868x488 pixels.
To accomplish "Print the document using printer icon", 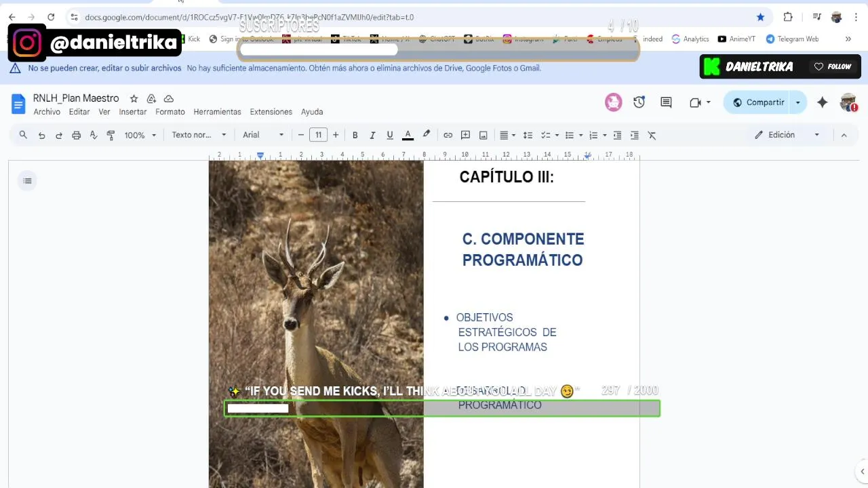I will click(77, 135).
